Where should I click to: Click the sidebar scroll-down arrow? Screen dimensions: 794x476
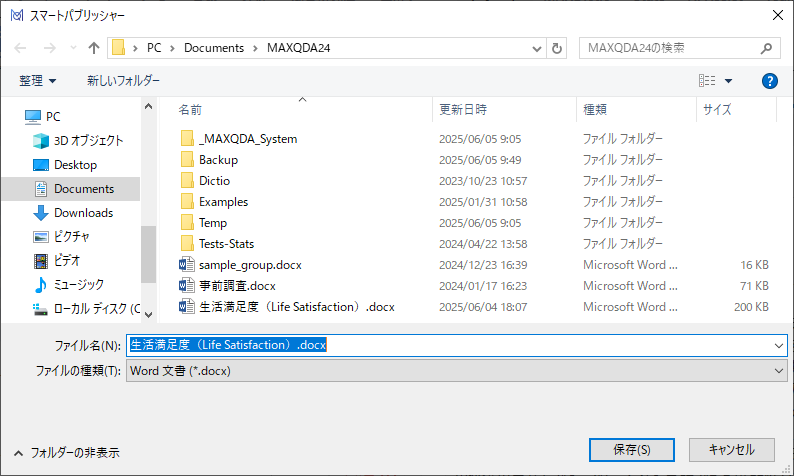click(148, 314)
